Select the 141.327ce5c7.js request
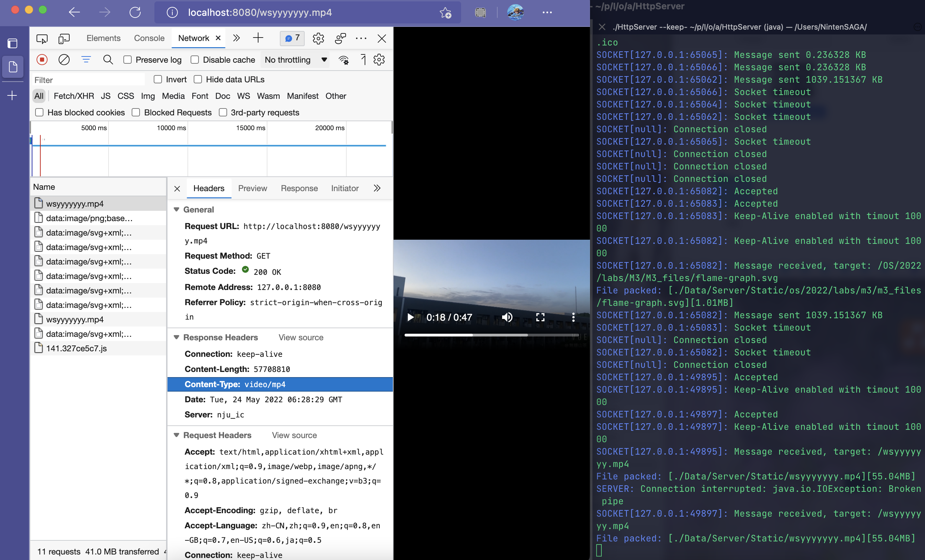This screenshot has width=925, height=560. [77, 349]
